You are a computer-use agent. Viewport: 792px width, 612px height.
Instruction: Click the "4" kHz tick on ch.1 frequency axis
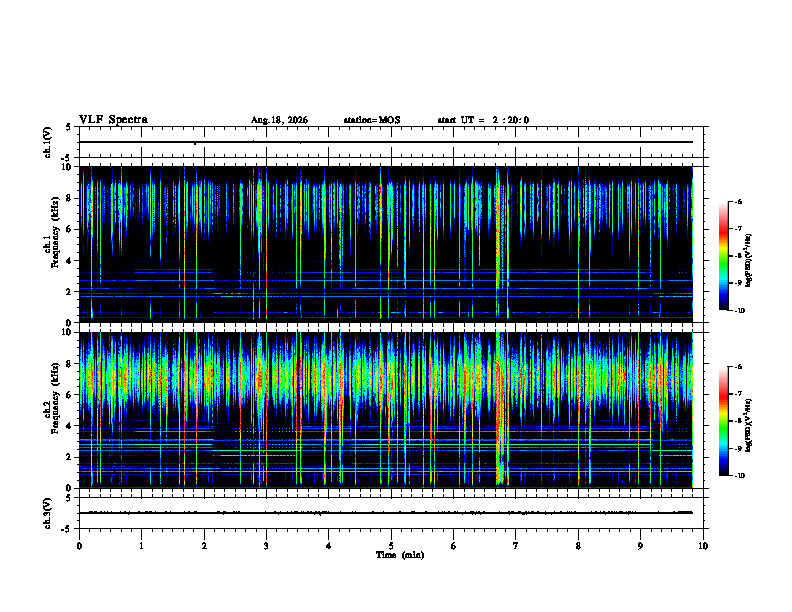[70, 261]
